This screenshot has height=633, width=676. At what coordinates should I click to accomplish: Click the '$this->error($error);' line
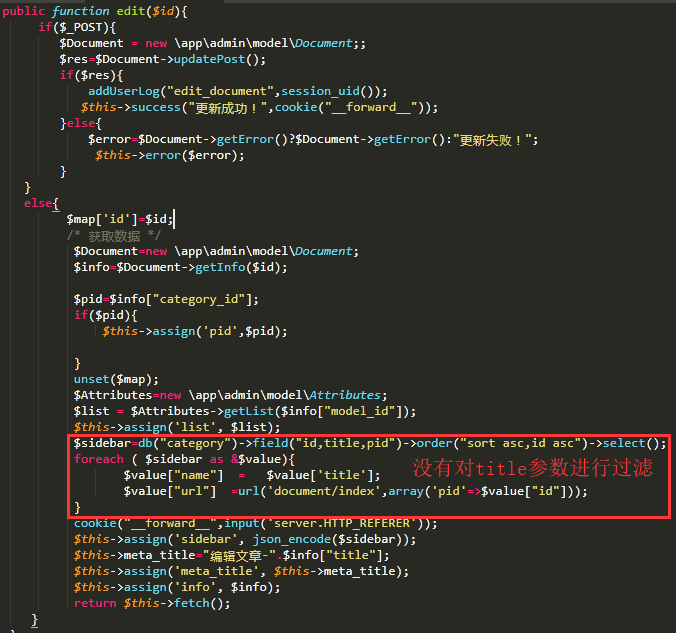169,155
